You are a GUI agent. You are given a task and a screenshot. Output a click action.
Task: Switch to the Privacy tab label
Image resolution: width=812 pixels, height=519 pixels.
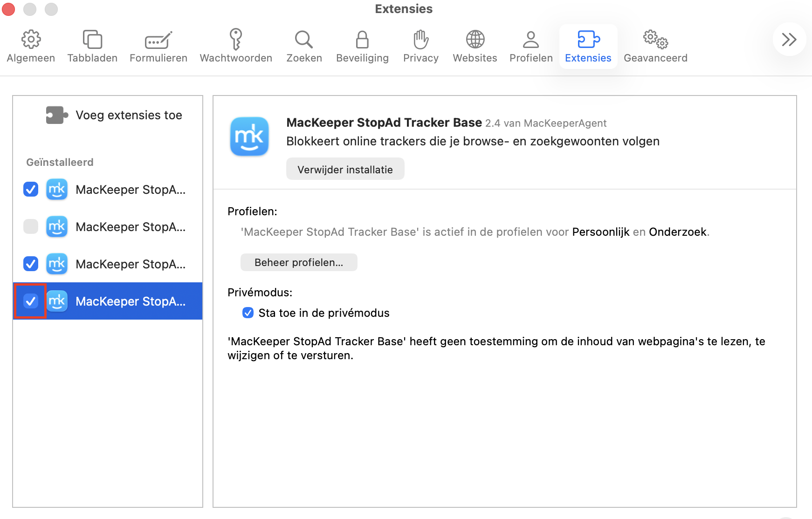[x=421, y=58]
